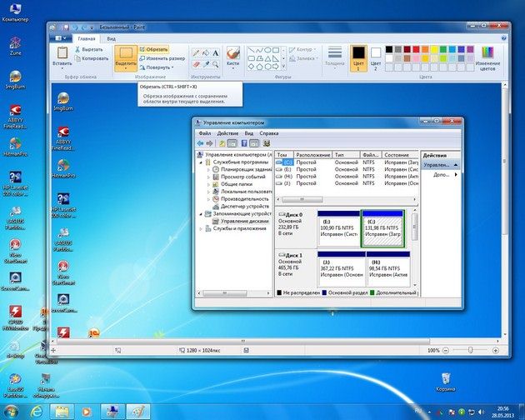Click Вырезать scissors in the ribbon

pyautogui.click(x=88, y=49)
